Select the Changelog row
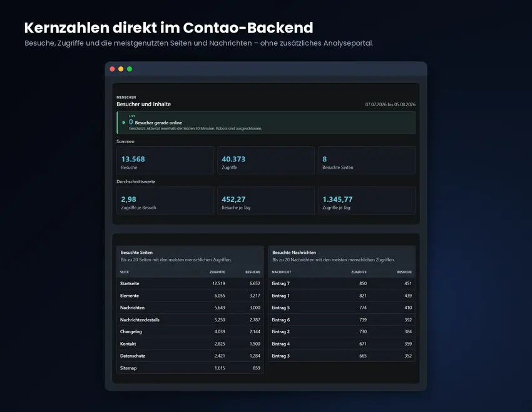 tap(190, 332)
